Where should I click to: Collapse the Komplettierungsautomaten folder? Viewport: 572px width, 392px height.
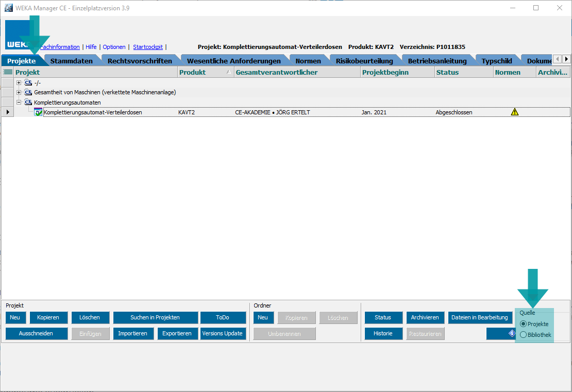pyautogui.click(x=19, y=102)
